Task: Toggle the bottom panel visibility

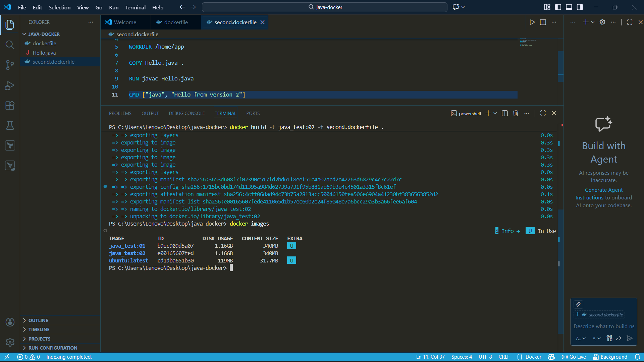Action: click(x=569, y=7)
